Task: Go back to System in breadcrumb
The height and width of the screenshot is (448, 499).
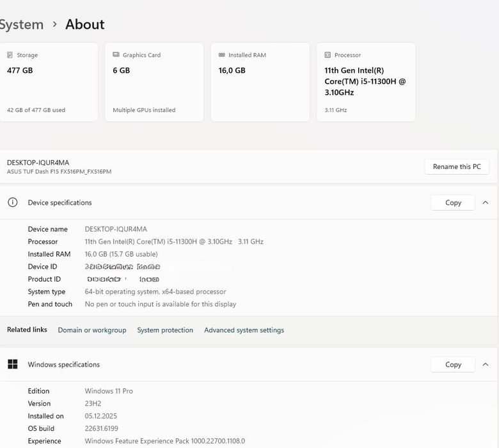Action: (x=21, y=24)
